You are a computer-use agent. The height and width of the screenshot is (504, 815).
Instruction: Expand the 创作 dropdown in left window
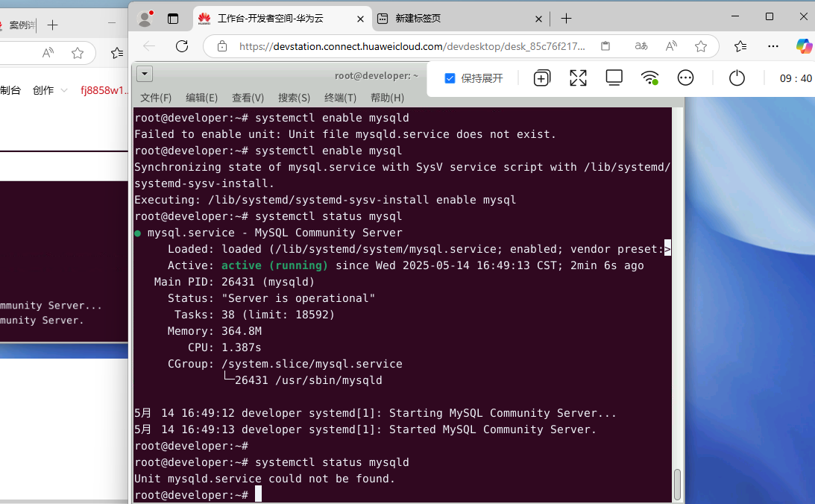tap(64, 90)
